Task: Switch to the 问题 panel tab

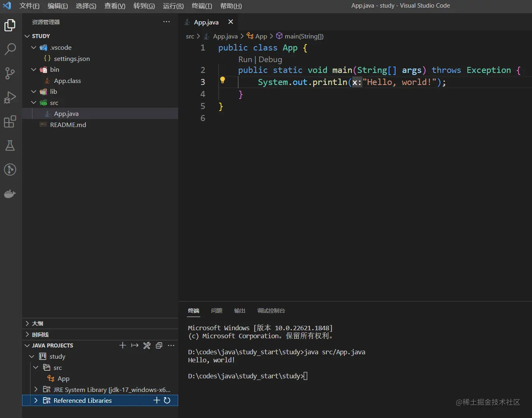Action: pos(217,311)
